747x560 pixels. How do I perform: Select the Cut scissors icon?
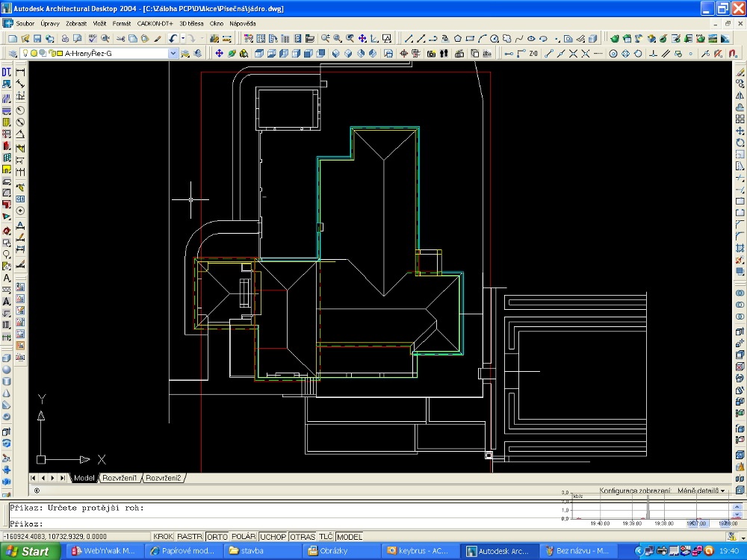120,39
